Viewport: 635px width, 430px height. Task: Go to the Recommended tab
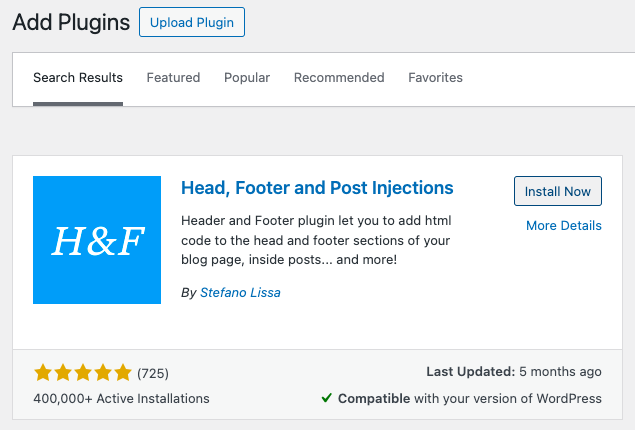(x=339, y=78)
